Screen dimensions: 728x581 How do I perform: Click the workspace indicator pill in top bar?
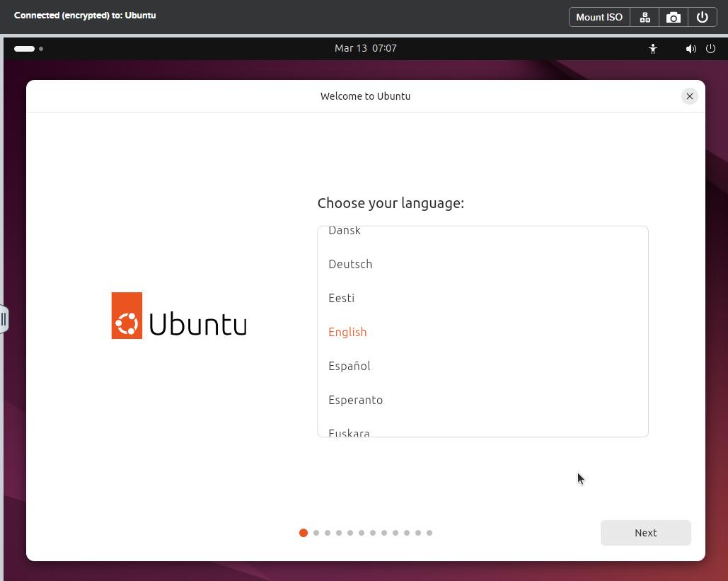(25, 48)
